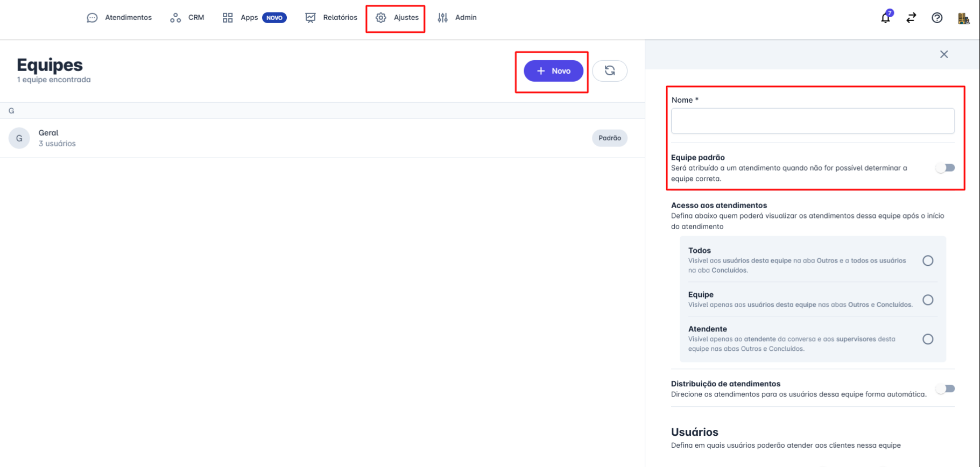Click the transfer arrows icon

pos(911,18)
